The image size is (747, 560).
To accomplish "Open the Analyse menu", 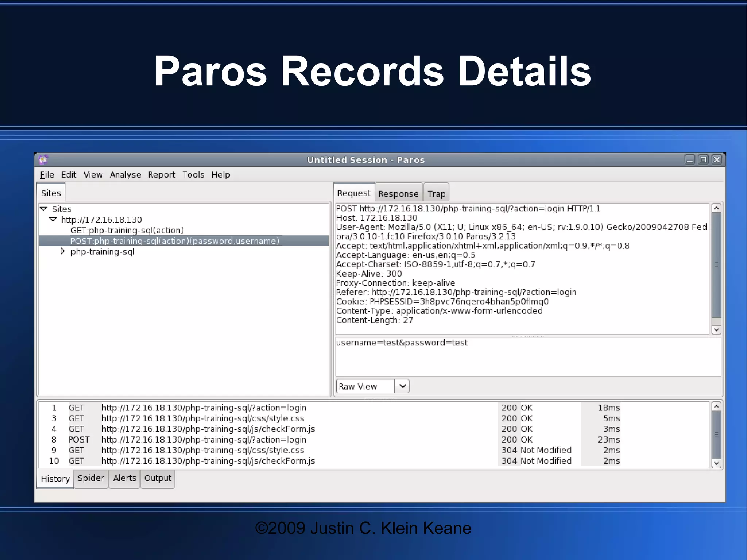I will click(x=125, y=175).
